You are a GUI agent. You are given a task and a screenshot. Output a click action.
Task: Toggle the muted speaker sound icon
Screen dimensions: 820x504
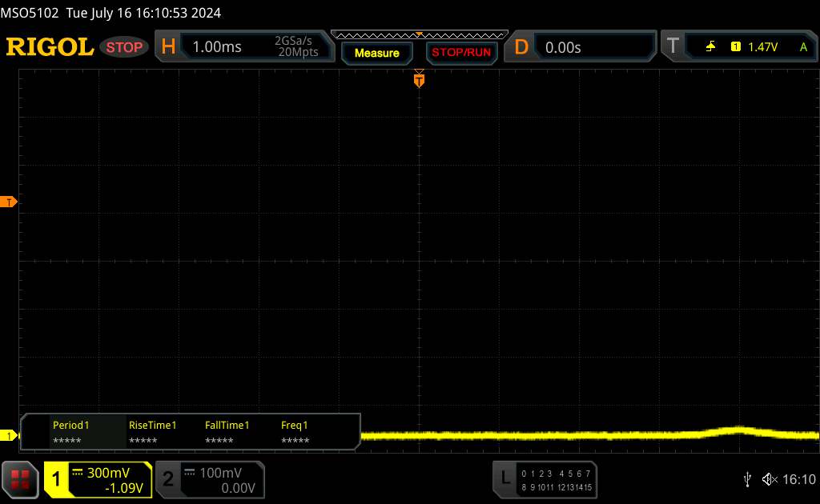point(770,479)
